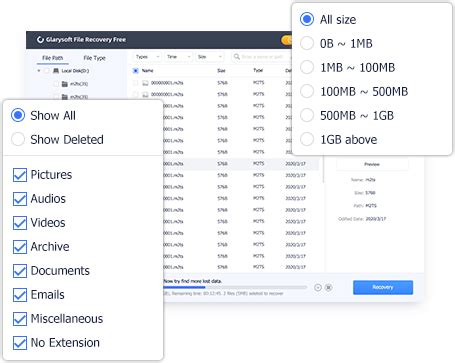Select the 1GB above size option

tap(307, 139)
